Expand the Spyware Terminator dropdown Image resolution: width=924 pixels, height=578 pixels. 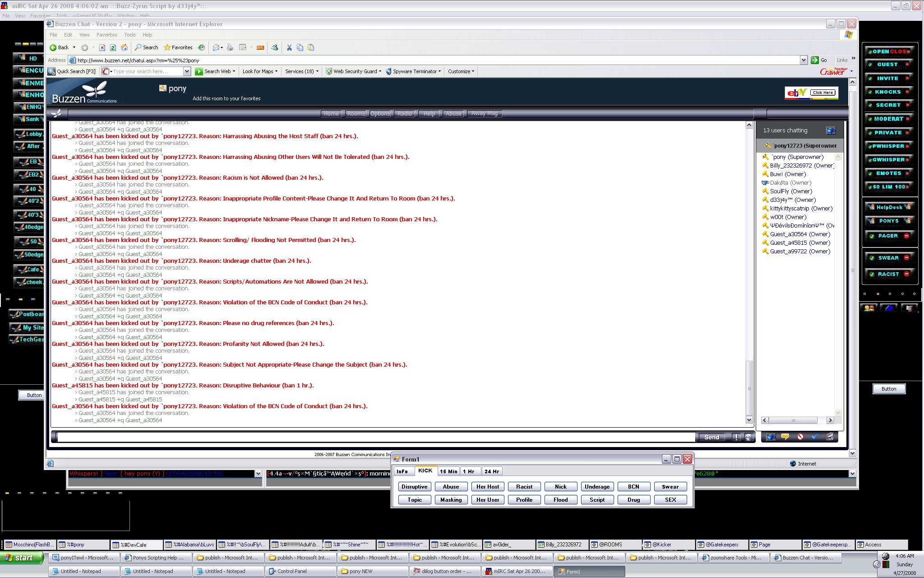(x=439, y=71)
